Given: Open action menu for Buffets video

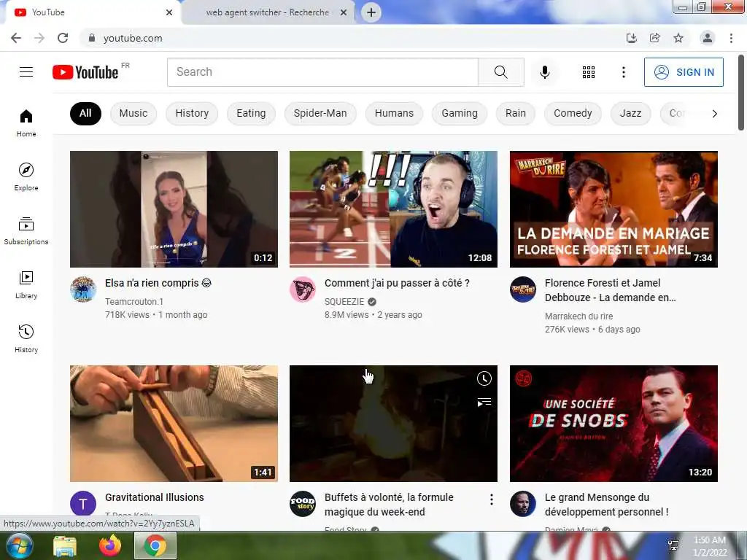Looking at the screenshot, I should point(491,499).
